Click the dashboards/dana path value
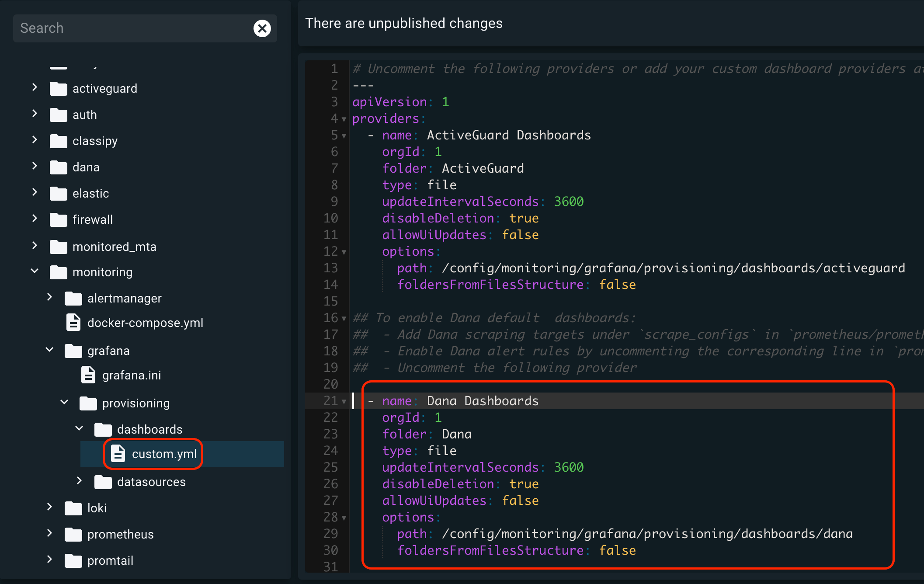This screenshot has width=924, height=584. (647, 534)
